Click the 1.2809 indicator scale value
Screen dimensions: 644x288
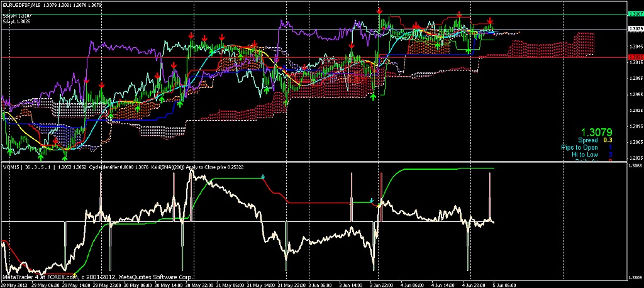635,278
